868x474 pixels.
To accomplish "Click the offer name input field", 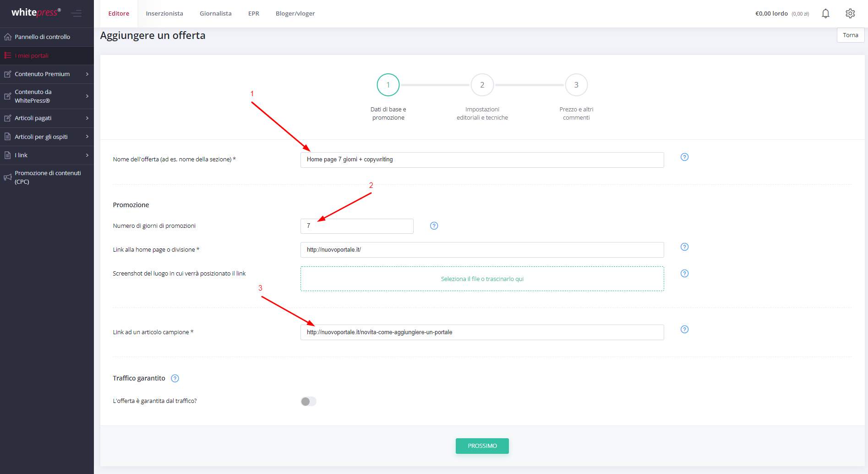I will coord(482,160).
